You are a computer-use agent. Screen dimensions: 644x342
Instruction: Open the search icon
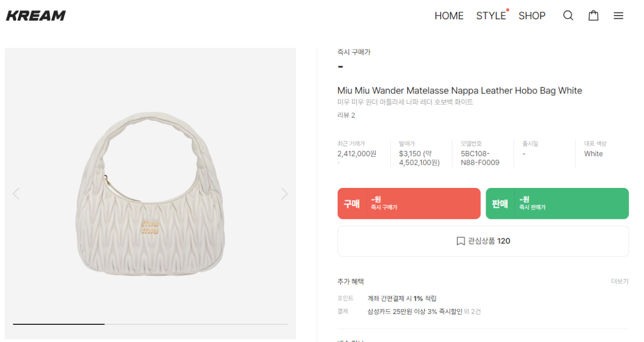tap(568, 16)
